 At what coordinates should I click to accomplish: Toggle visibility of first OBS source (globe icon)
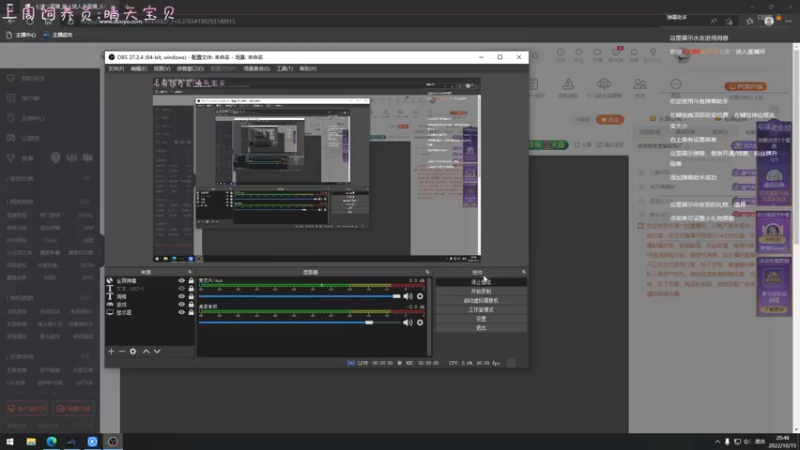click(x=181, y=281)
